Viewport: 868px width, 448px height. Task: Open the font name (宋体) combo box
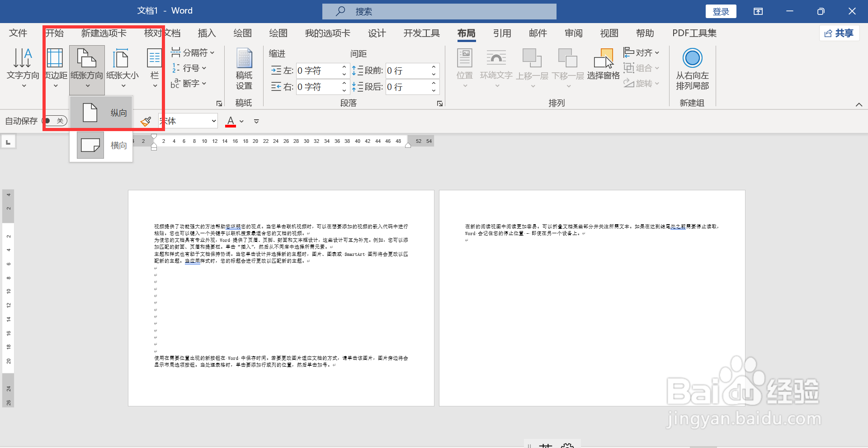point(189,121)
